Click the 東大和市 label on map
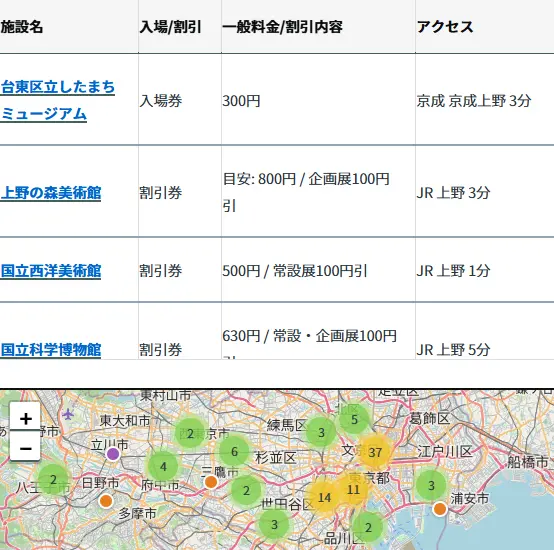Screen dimensions: 554x550 point(125,421)
